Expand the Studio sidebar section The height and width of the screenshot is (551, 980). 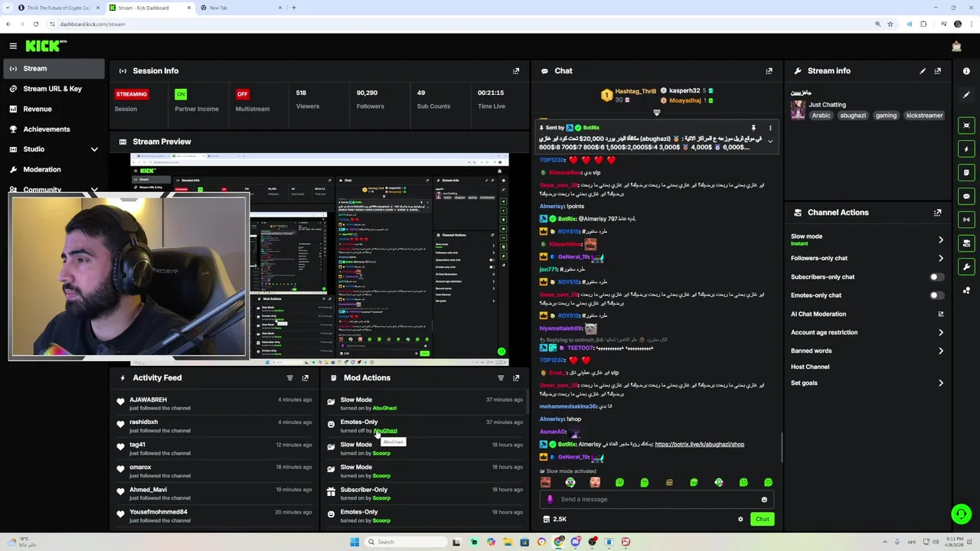(x=94, y=149)
